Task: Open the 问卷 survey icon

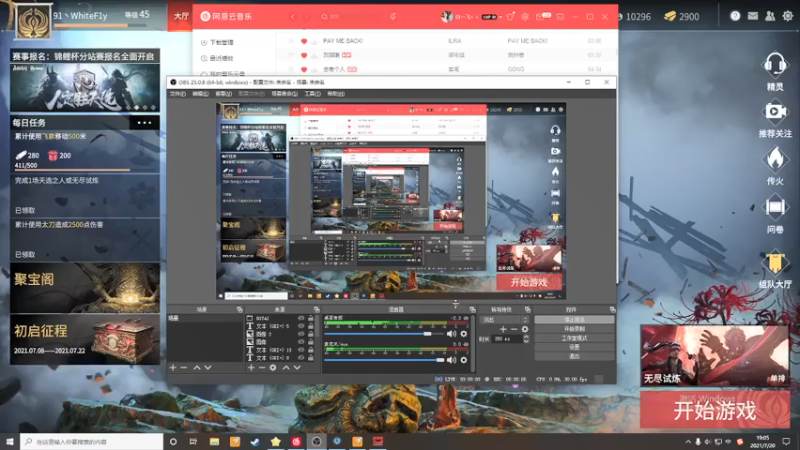Action: [x=775, y=207]
